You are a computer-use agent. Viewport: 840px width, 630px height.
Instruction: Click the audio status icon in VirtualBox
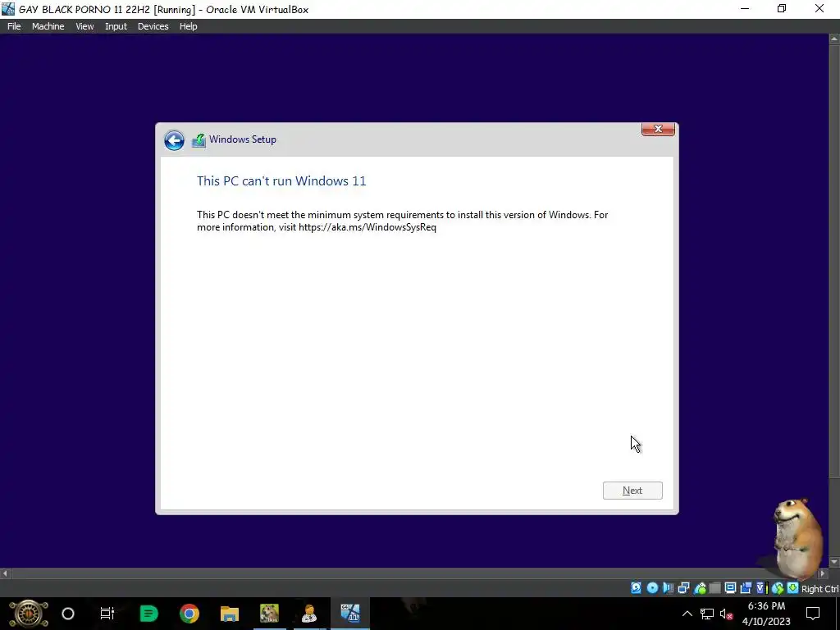click(x=668, y=587)
